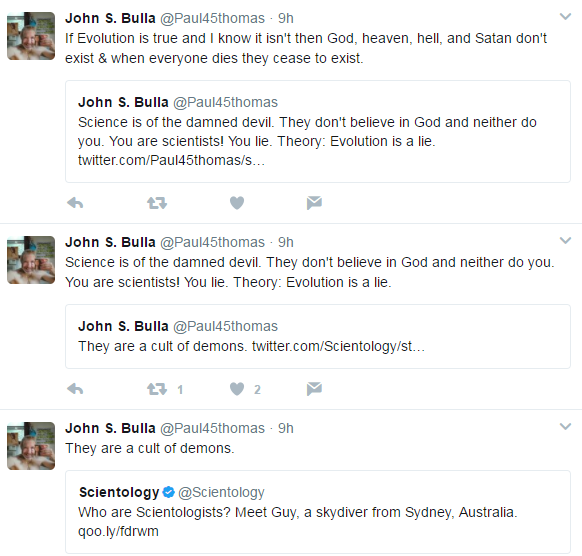582x556 pixels.
Task: Message icon under the second tweet
Action: [314, 389]
